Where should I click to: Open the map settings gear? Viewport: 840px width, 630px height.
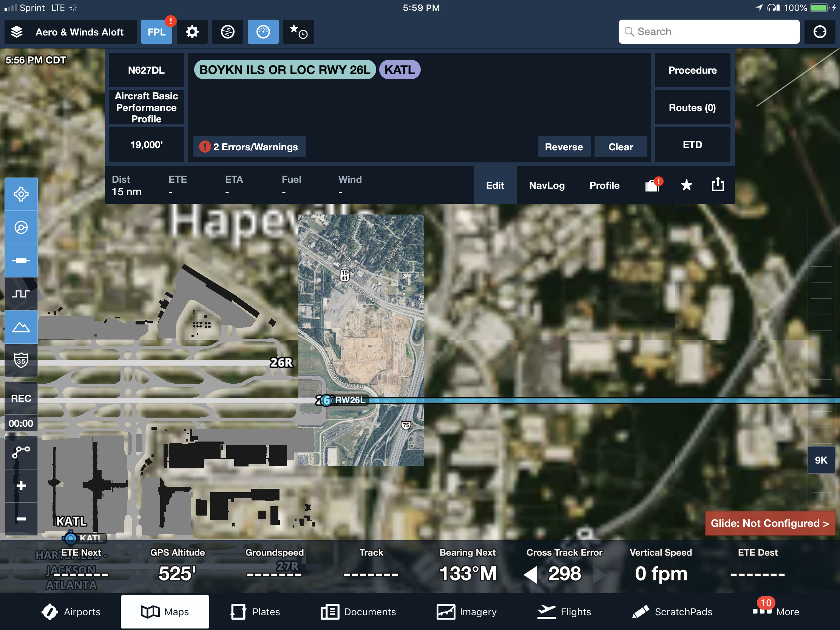click(192, 32)
